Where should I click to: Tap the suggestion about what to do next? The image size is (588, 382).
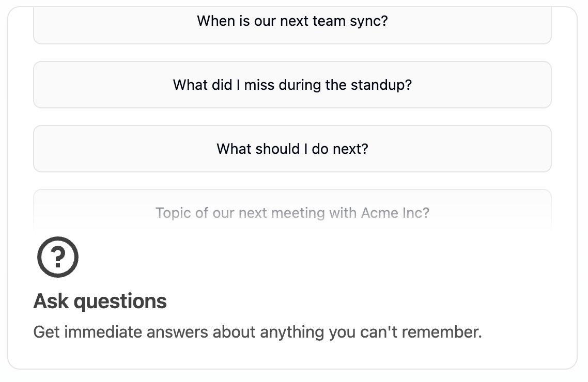point(292,149)
